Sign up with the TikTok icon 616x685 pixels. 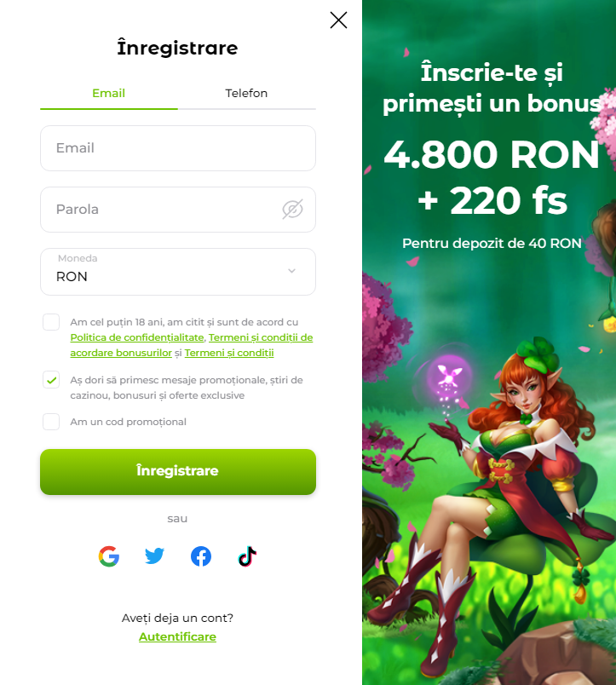(x=247, y=556)
